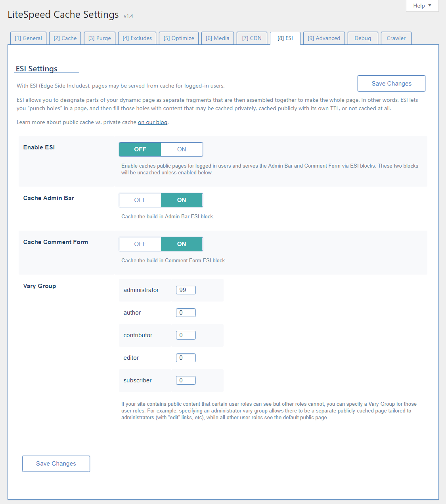The height and width of the screenshot is (504, 446).
Task: Turn Enable ESI ON
Action: click(x=182, y=149)
